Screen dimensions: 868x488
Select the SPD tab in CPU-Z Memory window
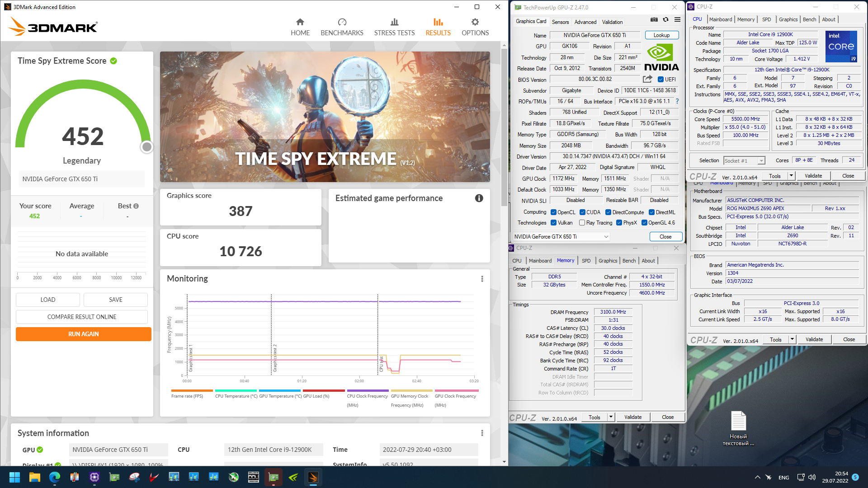(586, 261)
